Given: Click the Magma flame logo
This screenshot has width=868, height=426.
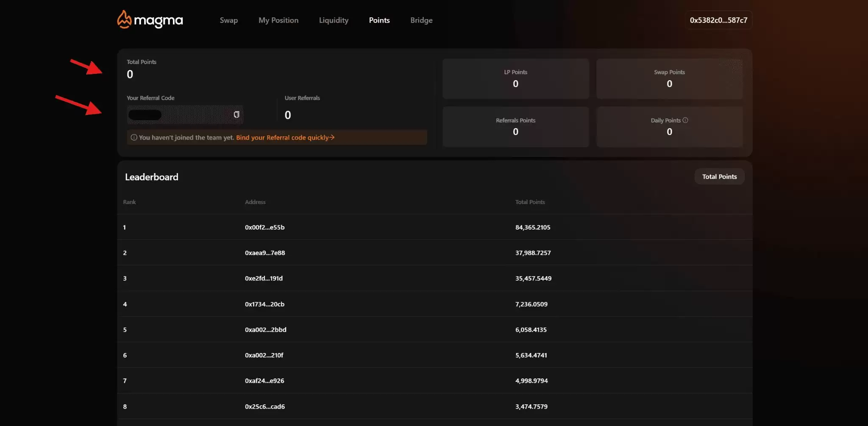Looking at the screenshot, I should (124, 20).
